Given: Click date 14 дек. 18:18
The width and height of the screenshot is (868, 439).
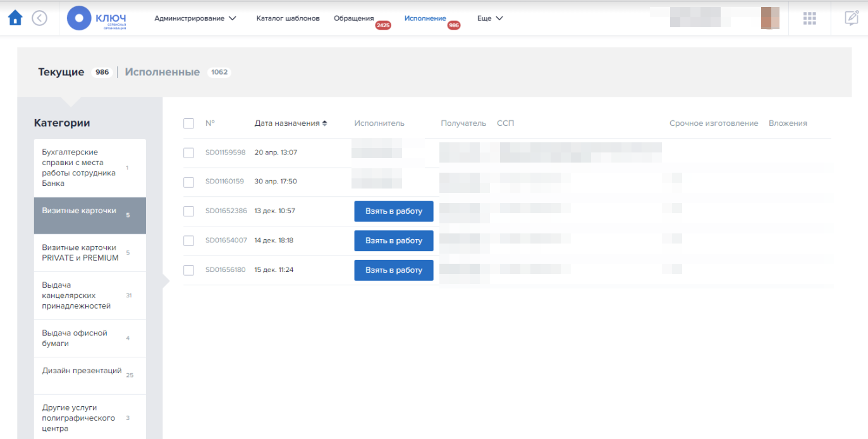Looking at the screenshot, I should pos(274,240).
